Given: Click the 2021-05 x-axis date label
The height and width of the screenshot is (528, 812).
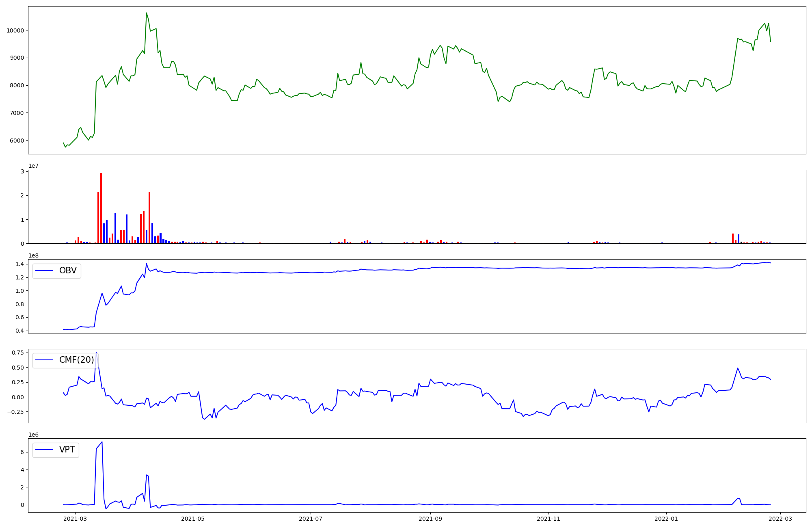Looking at the screenshot, I should pos(193,519).
